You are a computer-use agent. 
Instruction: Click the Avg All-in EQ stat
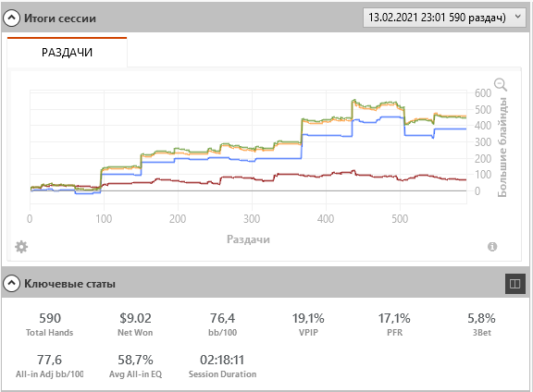[x=135, y=366]
